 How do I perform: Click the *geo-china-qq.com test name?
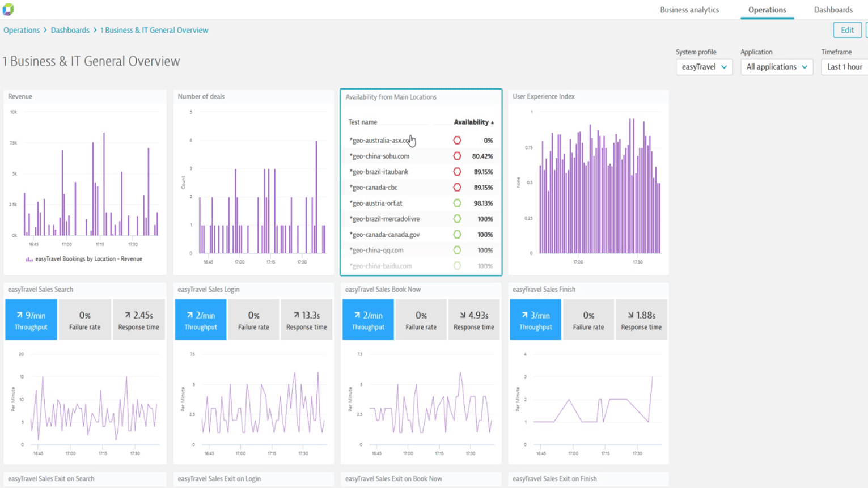[x=376, y=251]
